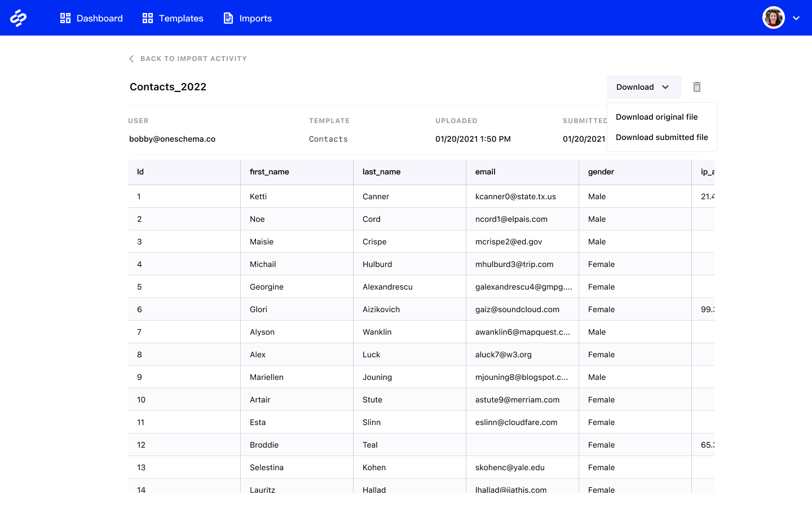Click the back chevron near Import Activity
This screenshot has height=508, width=812.
pyautogui.click(x=131, y=58)
